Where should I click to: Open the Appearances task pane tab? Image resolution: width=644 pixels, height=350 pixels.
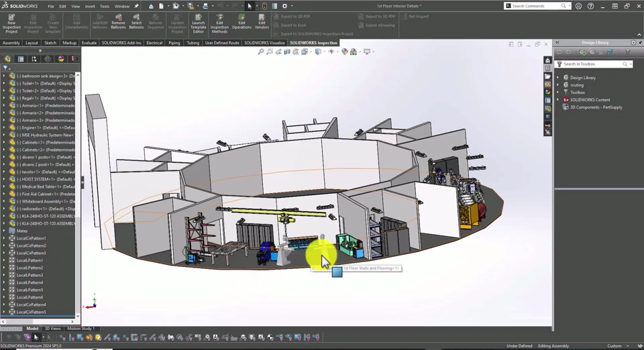547,93
